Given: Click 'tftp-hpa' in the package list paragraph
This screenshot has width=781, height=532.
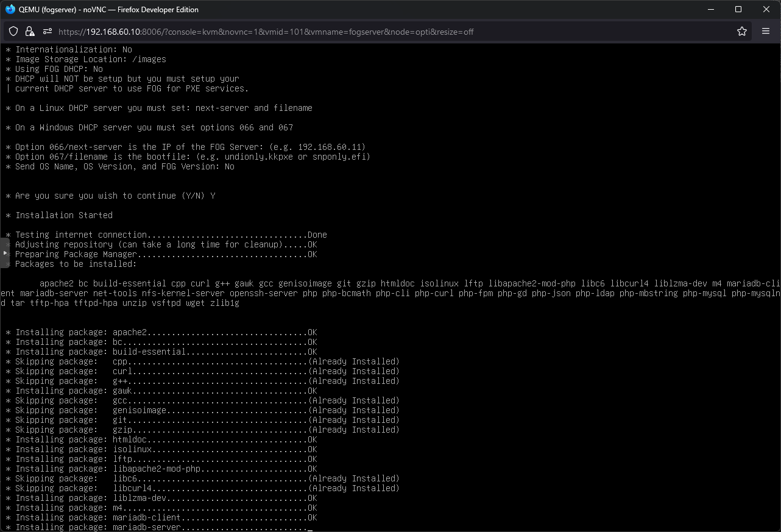Looking at the screenshot, I should [49, 303].
